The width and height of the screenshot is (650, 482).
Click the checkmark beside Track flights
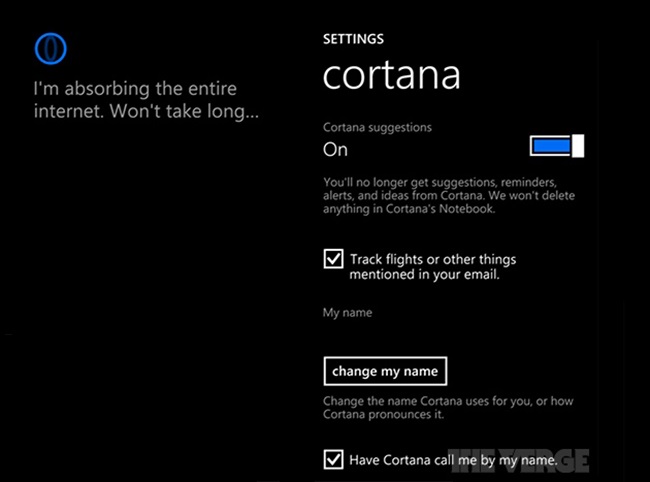click(x=333, y=259)
